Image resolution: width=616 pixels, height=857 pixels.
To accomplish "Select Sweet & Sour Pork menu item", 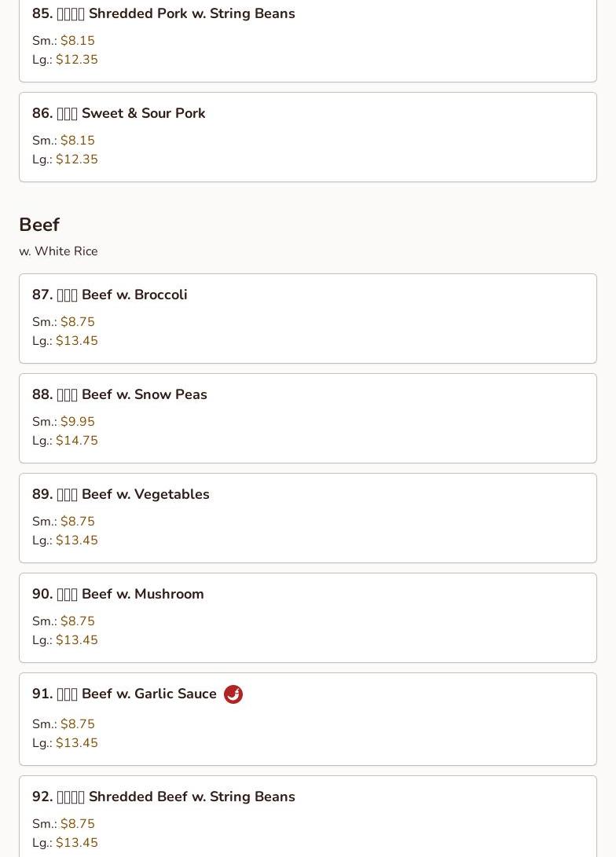I will [x=119, y=114].
